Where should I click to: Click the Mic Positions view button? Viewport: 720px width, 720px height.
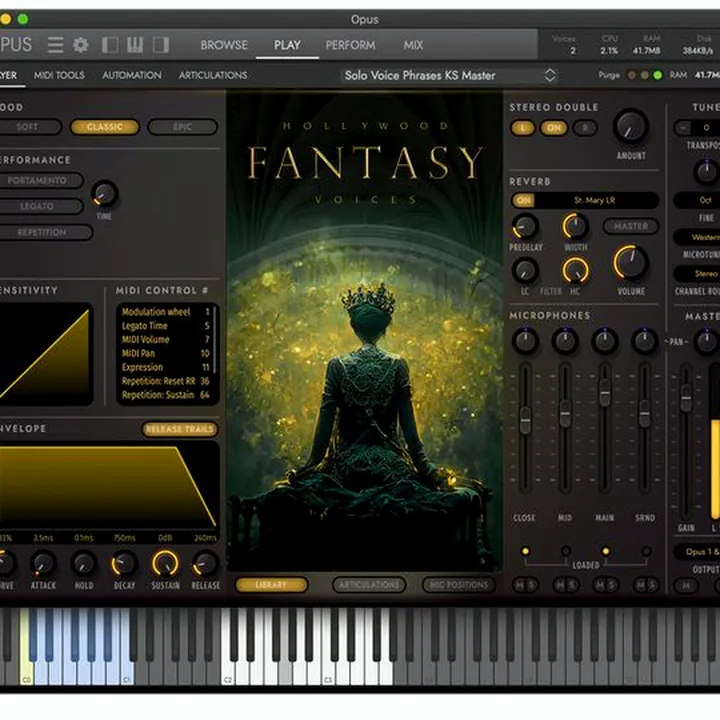(x=459, y=585)
